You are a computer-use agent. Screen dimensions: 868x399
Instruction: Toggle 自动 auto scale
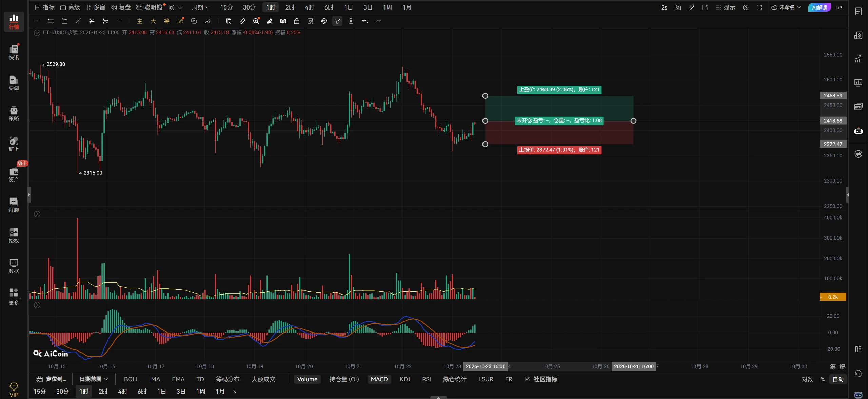click(838, 379)
